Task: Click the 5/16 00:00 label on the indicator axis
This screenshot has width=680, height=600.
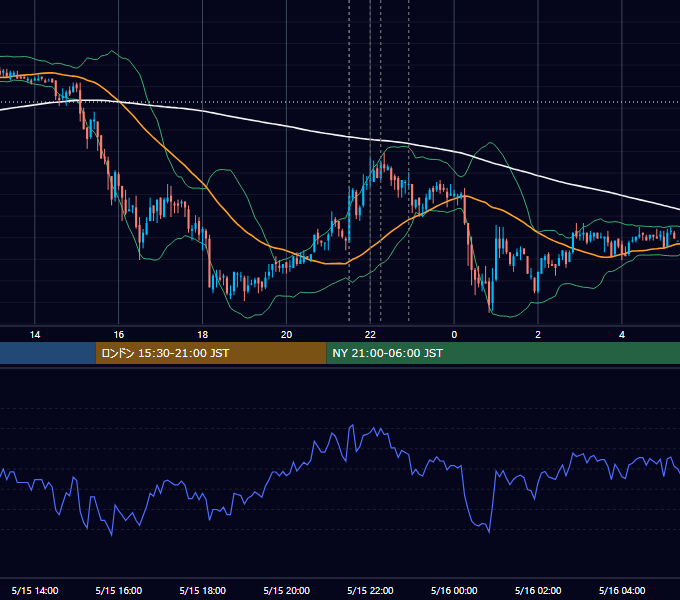Action: [454, 590]
